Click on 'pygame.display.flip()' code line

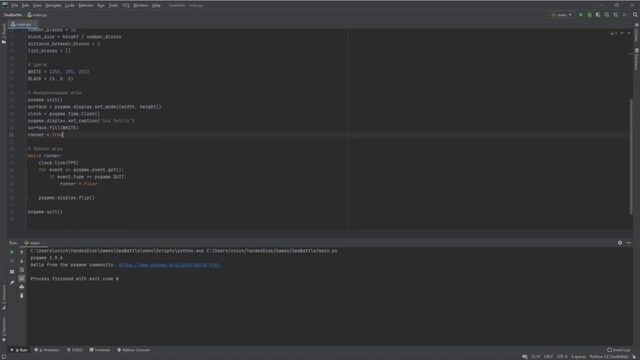tap(66, 198)
